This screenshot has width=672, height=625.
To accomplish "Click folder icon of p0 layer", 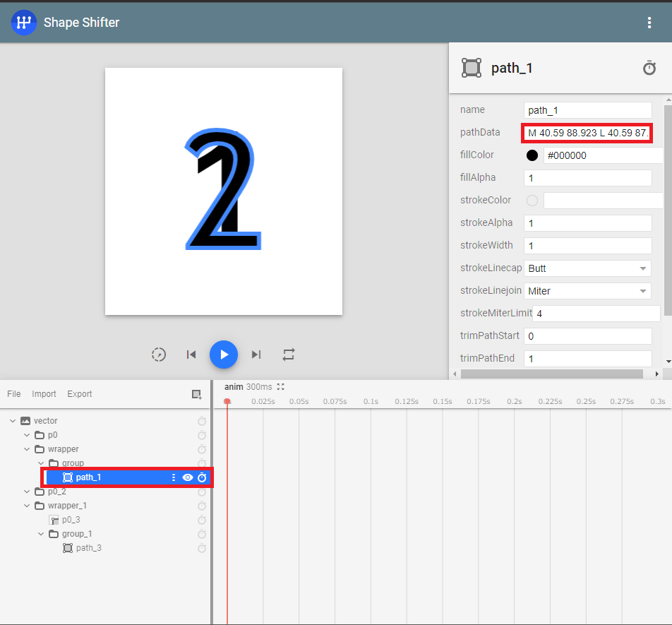I will coord(40,435).
